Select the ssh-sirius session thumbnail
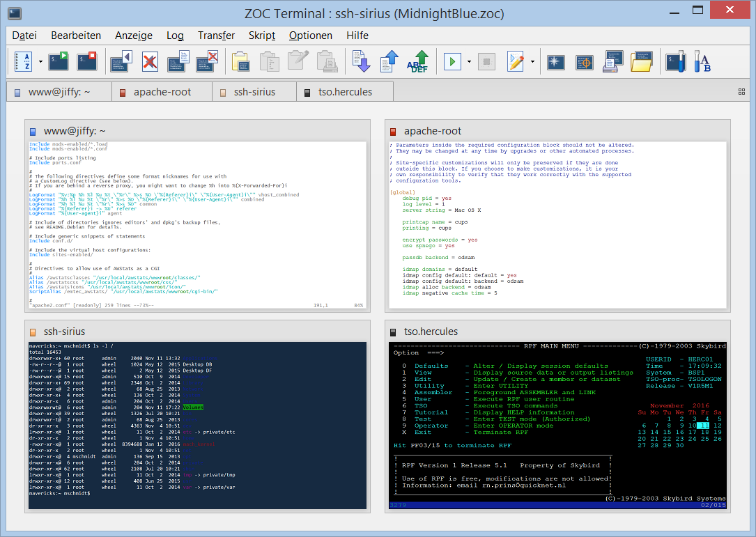Viewport: 756px width, 537px height. [197, 425]
